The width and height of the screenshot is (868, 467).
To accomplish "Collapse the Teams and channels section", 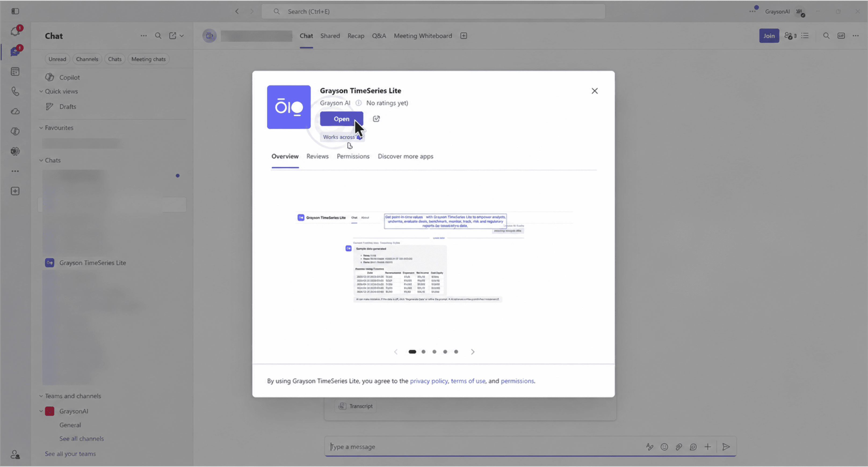I will click(41, 396).
